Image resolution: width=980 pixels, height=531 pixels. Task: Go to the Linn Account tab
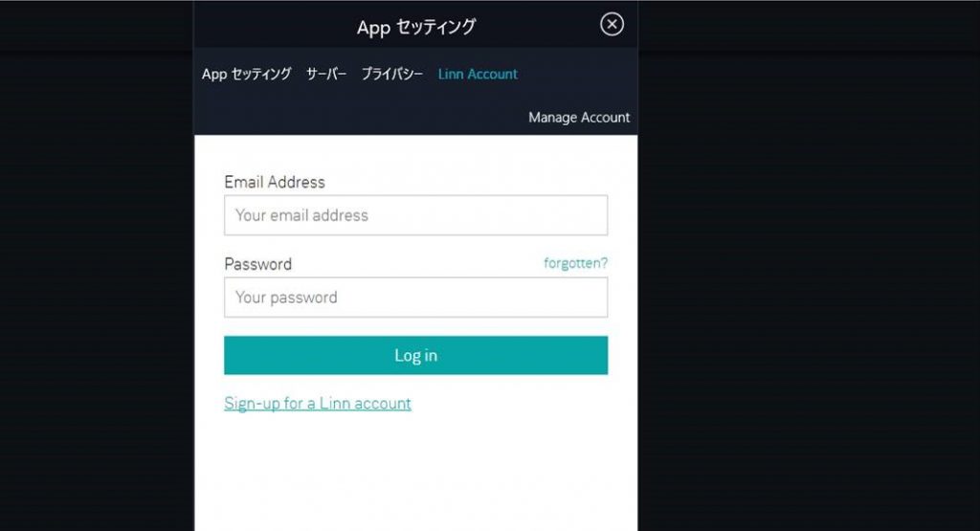tap(478, 74)
